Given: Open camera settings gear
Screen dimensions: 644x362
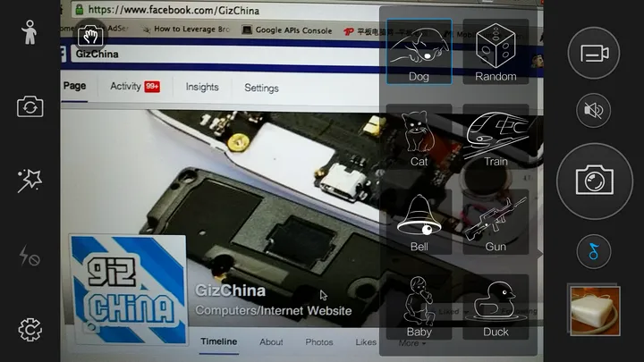Looking at the screenshot, I should (30, 330).
